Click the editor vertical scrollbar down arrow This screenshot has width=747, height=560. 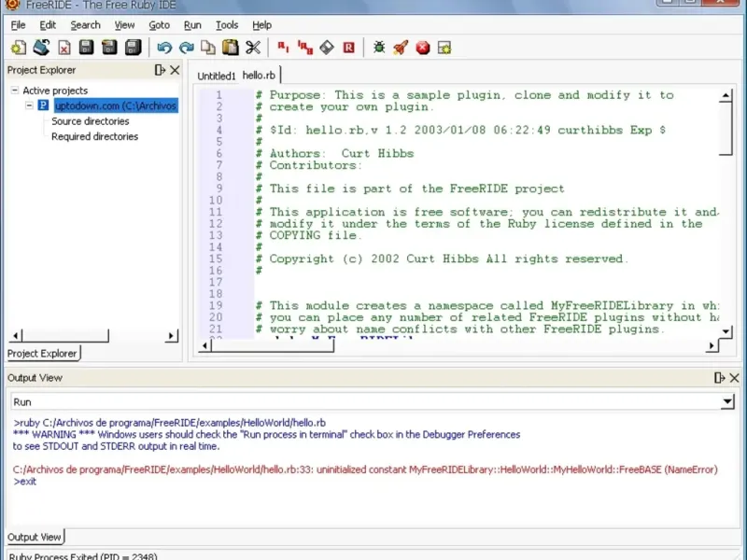[x=726, y=329]
